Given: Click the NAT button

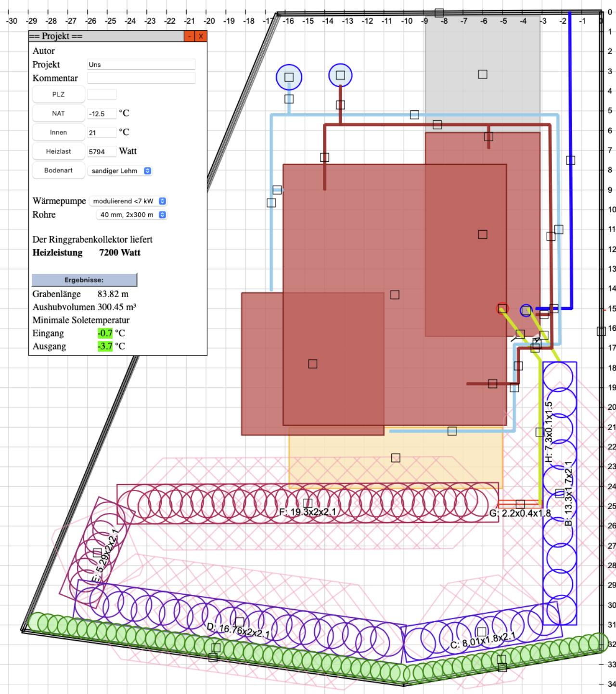Looking at the screenshot, I should (x=58, y=113).
